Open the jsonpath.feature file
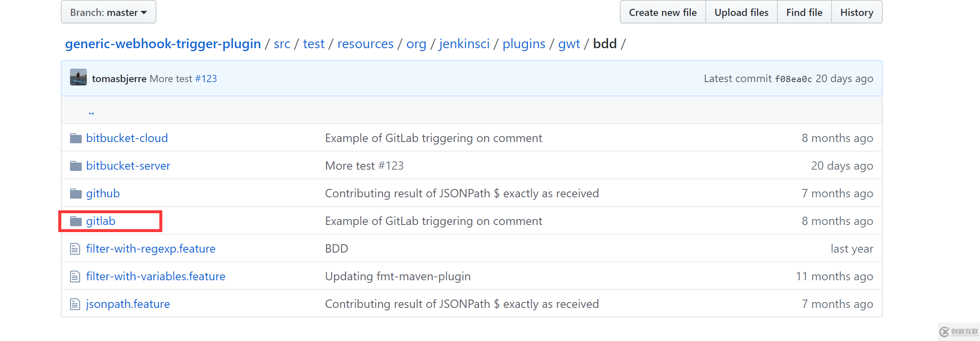Image resolution: width=980 pixels, height=341 pixels. 128,304
